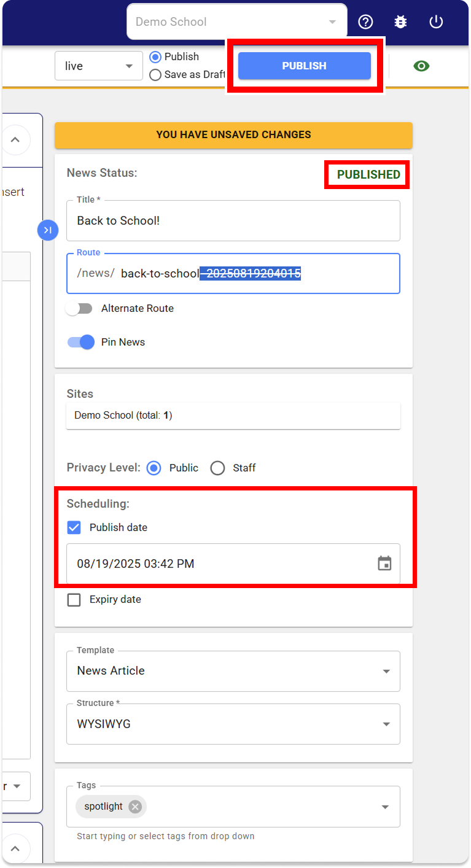Open the Demo School site dropdown
The height and width of the screenshot is (868, 471).
(236, 22)
